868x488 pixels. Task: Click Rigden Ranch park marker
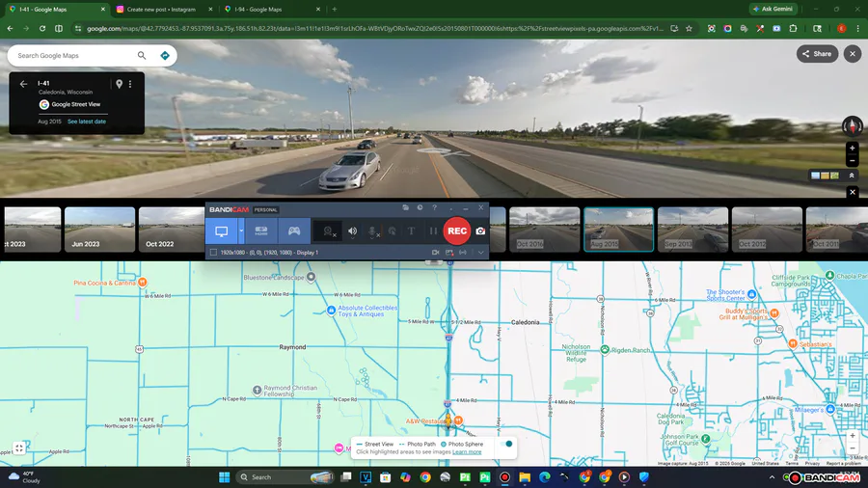tap(605, 350)
